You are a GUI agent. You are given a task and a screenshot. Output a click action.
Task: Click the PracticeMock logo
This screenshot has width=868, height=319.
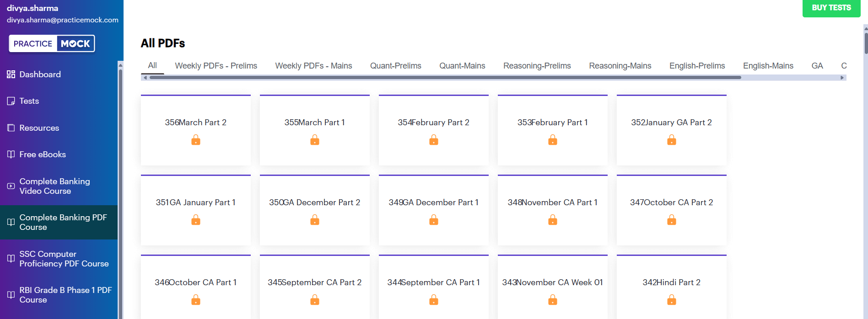52,44
